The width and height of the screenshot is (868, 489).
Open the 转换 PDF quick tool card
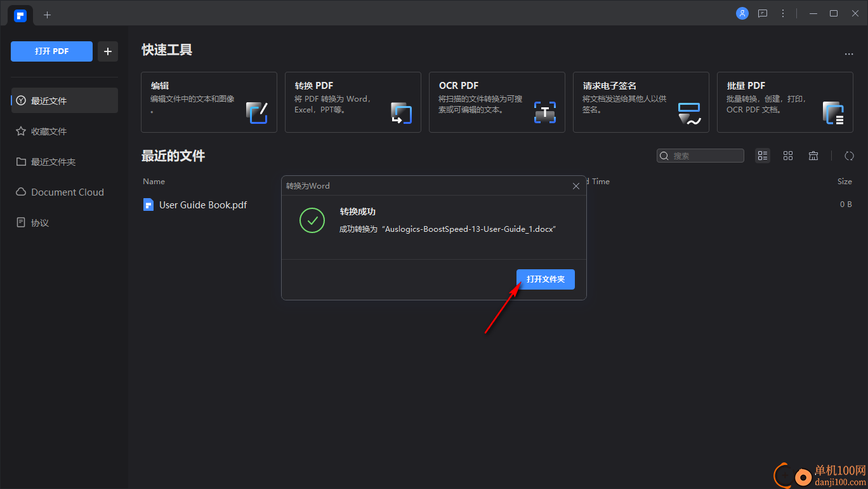[353, 102]
